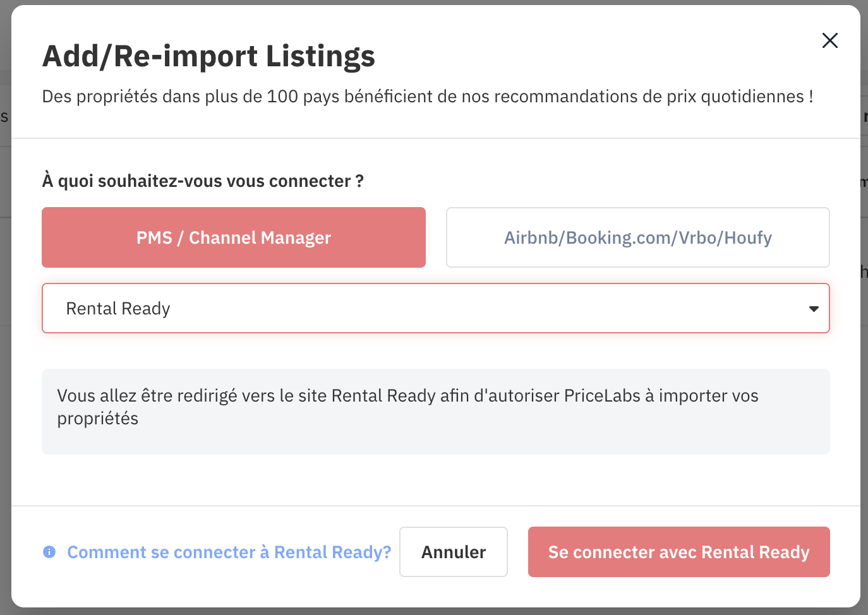The width and height of the screenshot is (868, 615).
Task: Click the caret arrow in the Rental Ready selector
Action: tap(814, 309)
